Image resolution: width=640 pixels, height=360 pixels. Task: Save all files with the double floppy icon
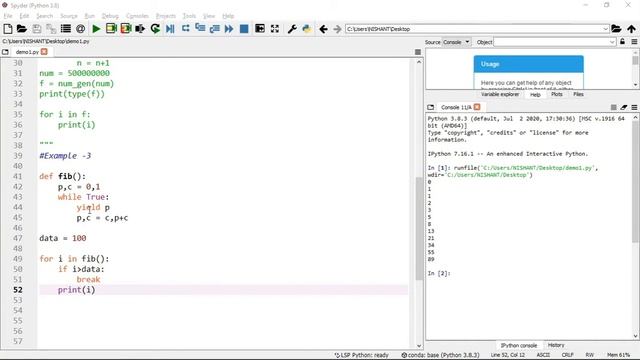click(x=51, y=29)
